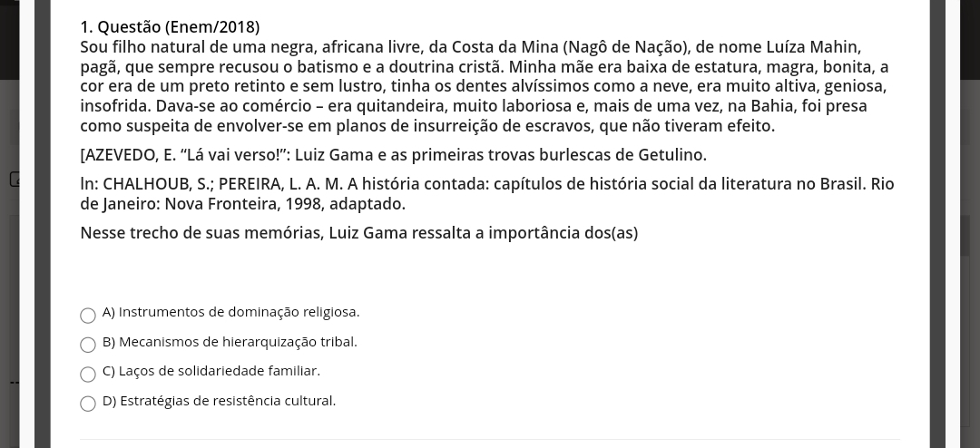Pick the radio button for option D
980x448 pixels.
[88, 404]
